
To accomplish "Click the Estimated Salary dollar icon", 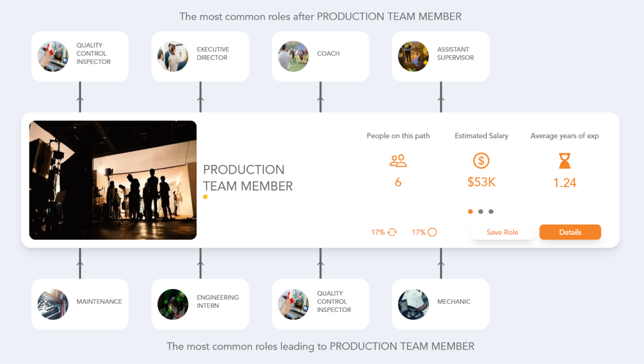I will 481,160.
